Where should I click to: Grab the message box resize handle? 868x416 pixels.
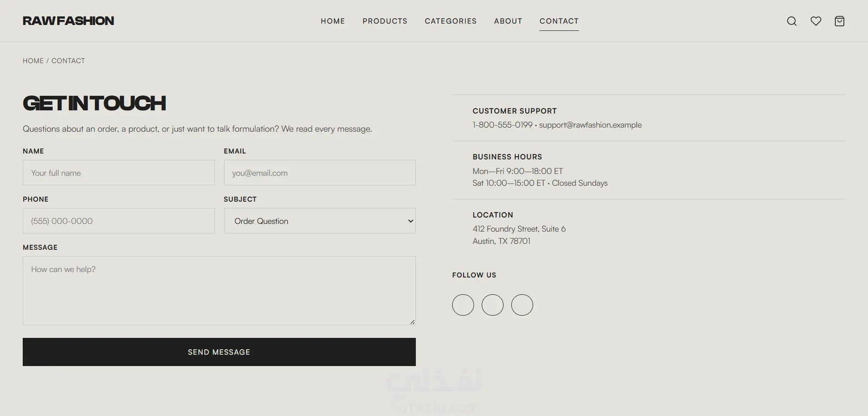412,322
